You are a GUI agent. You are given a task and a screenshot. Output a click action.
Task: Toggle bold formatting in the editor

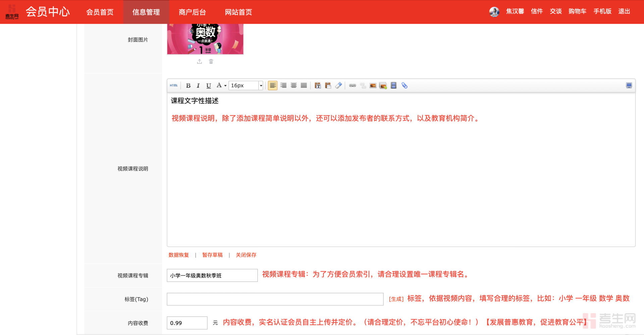[188, 86]
